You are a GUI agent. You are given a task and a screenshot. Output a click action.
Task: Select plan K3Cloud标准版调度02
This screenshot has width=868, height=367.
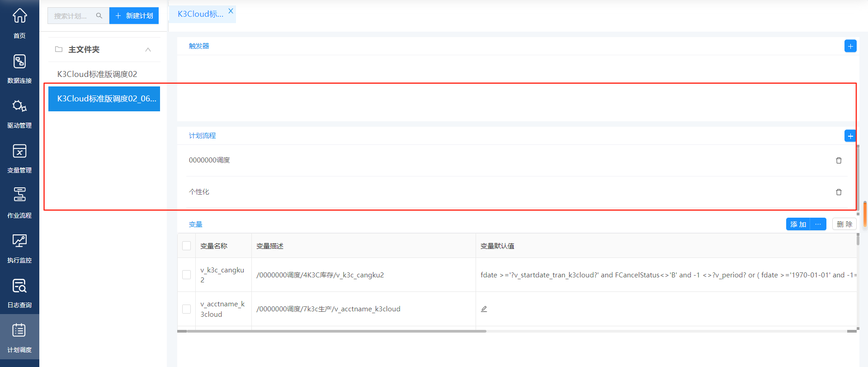tap(104, 74)
